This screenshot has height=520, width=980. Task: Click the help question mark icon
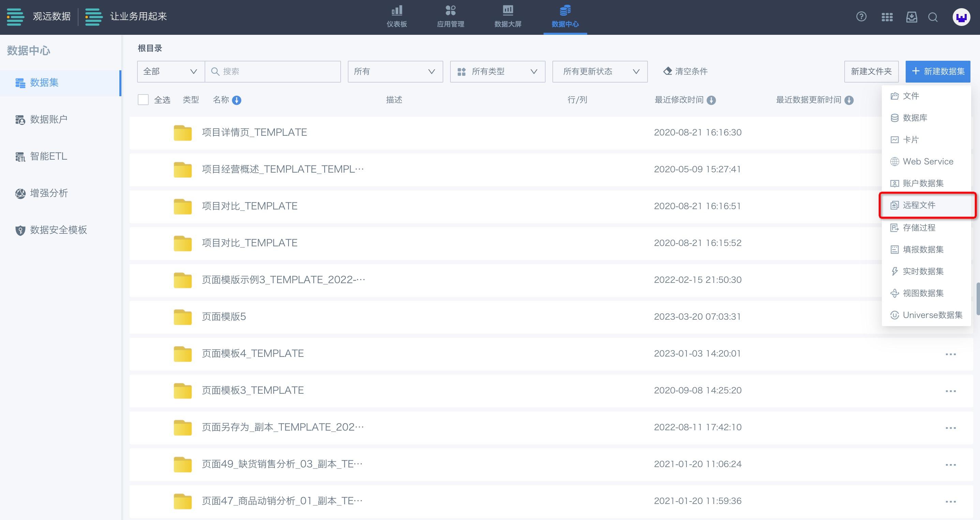click(x=861, y=17)
